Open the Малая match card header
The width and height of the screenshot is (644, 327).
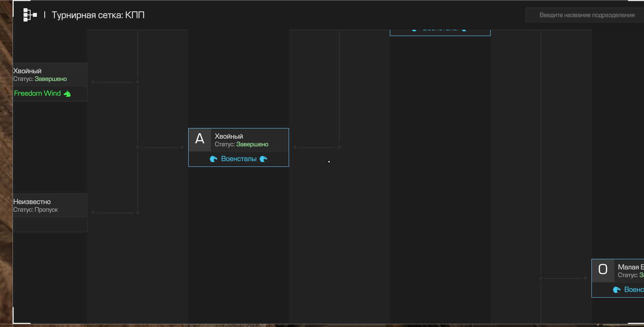pos(618,271)
